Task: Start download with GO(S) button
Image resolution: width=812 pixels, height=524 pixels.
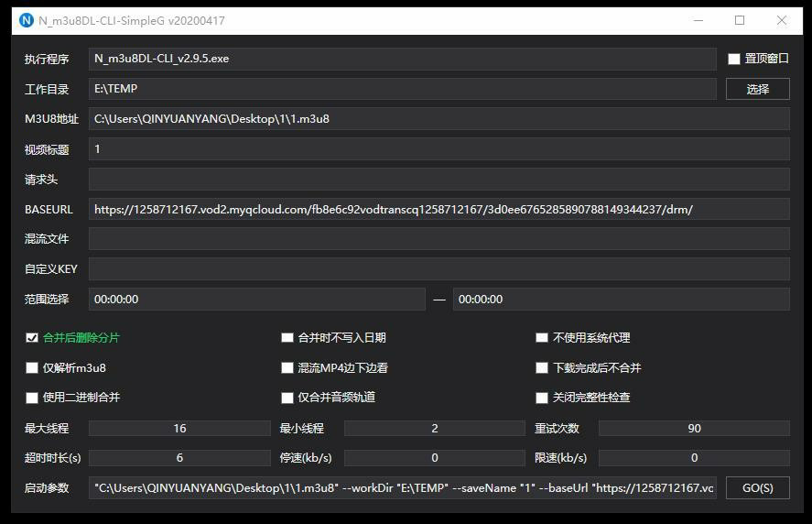Action: pyautogui.click(x=757, y=488)
